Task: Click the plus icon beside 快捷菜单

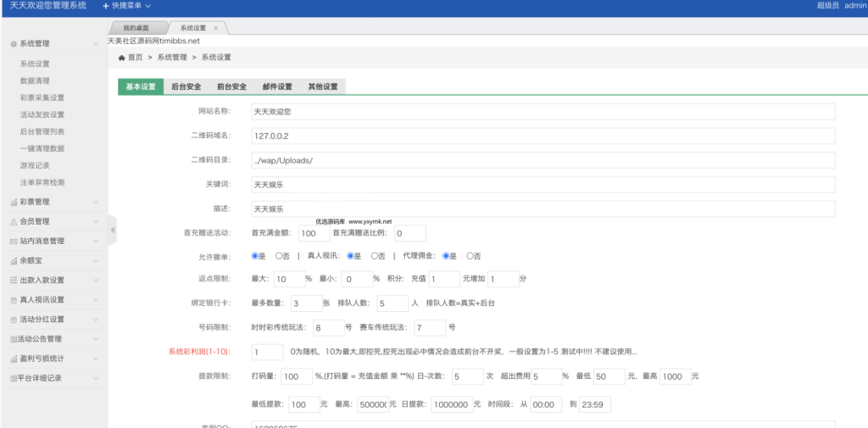Action: (x=106, y=6)
